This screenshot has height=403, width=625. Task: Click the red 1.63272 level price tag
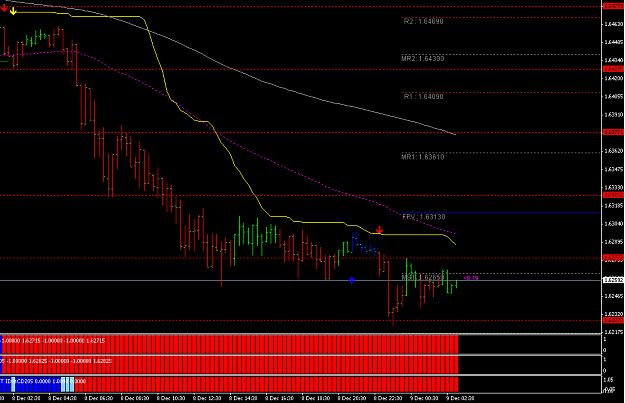[613, 195]
